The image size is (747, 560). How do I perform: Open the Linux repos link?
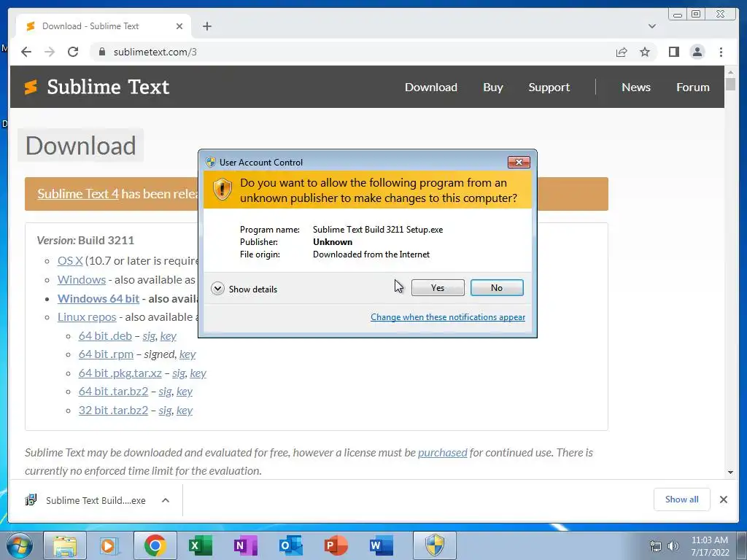pos(87,317)
